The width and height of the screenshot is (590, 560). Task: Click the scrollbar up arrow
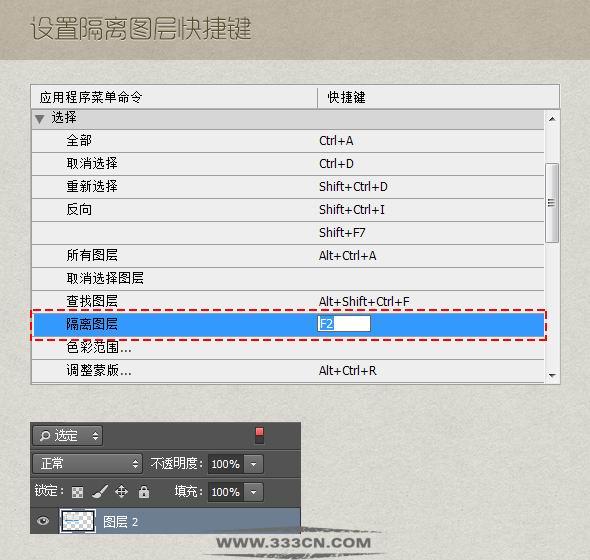tap(552, 119)
